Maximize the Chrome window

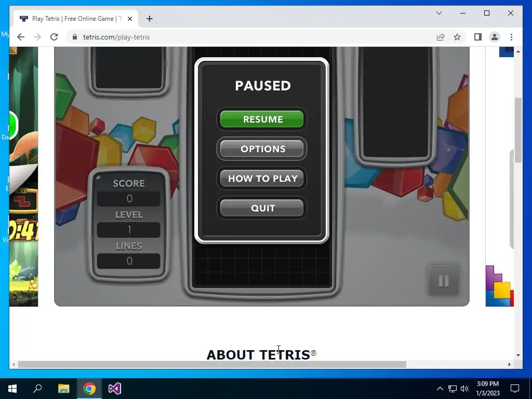click(x=486, y=13)
